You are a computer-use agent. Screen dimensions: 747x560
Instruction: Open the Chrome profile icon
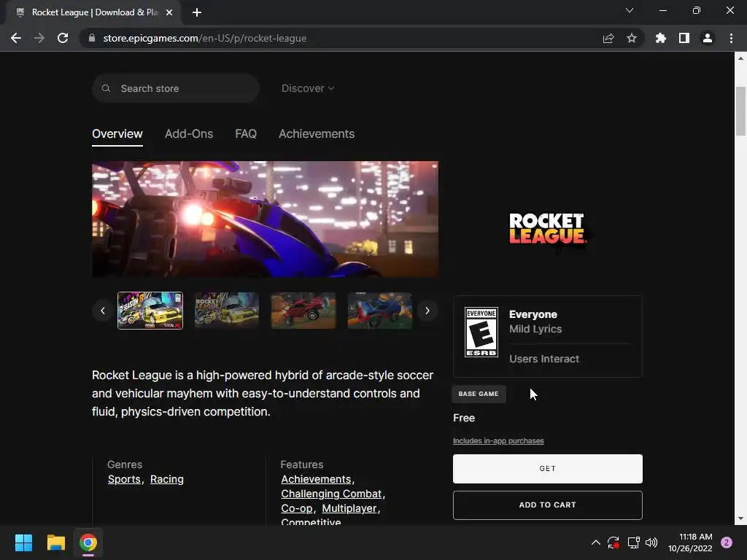tap(708, 38)
